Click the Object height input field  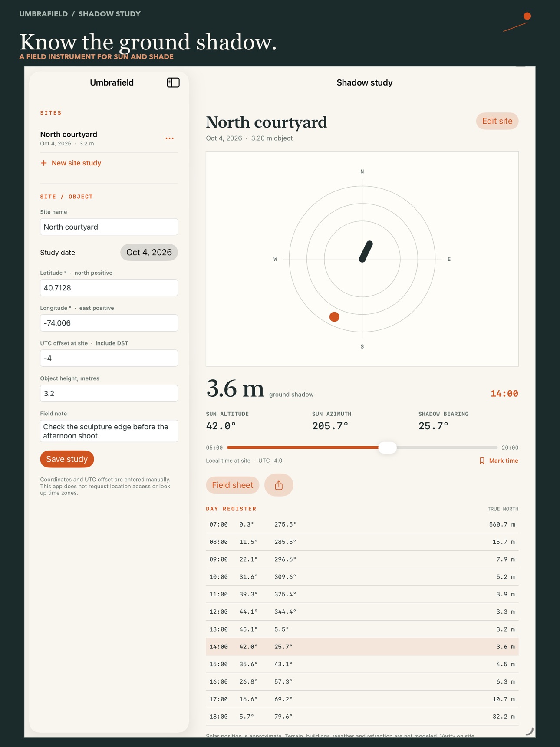(x=109, y=393)
